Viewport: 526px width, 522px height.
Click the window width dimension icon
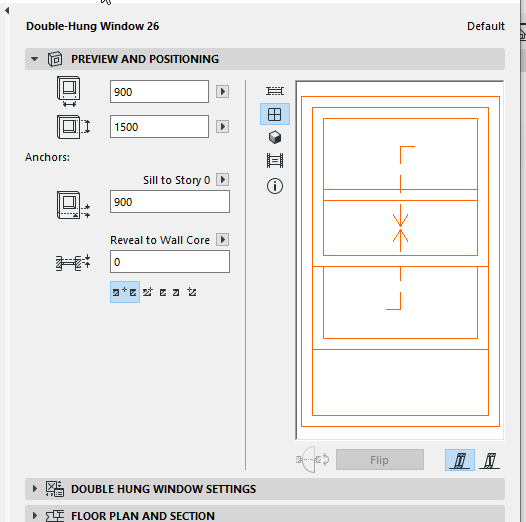pos(69,92)
